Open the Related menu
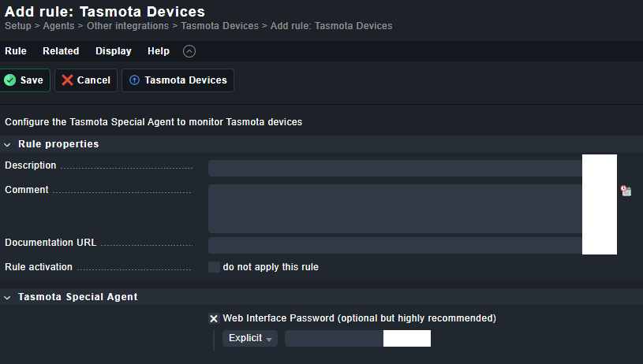 tap(61, 51)
